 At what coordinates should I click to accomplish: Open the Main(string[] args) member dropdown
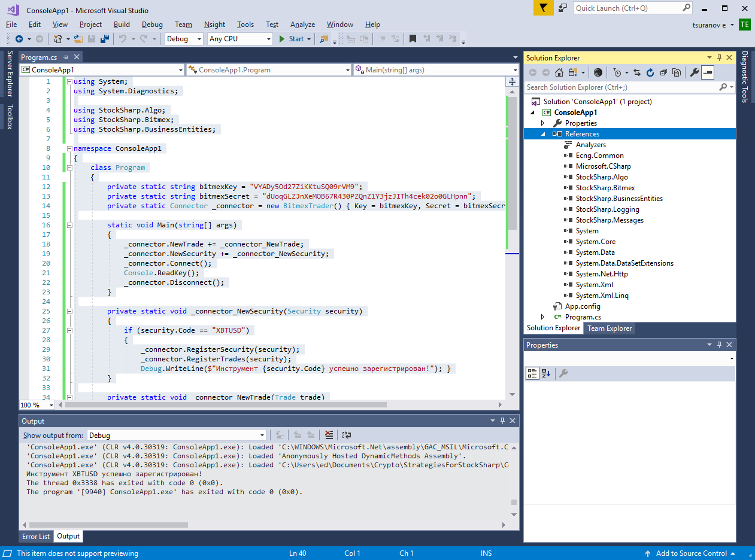436,70
